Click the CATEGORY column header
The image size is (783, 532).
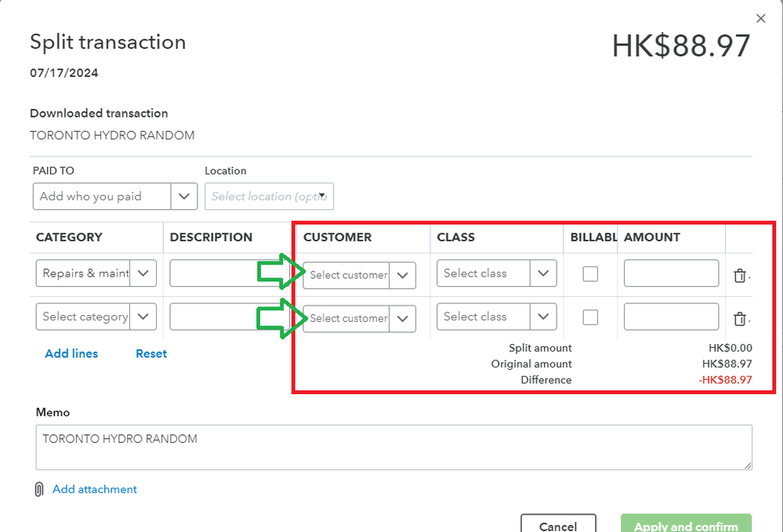pyautogui.click(x=69, y=237)
